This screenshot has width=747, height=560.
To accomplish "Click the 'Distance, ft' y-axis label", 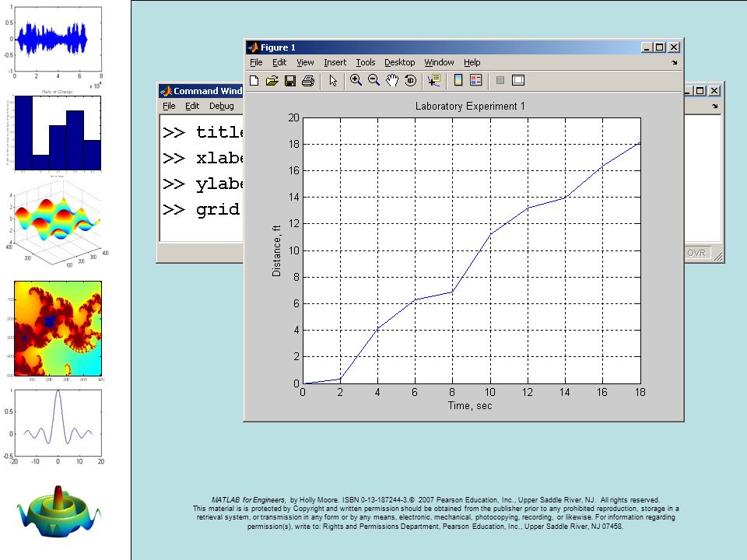I will 276,251.
